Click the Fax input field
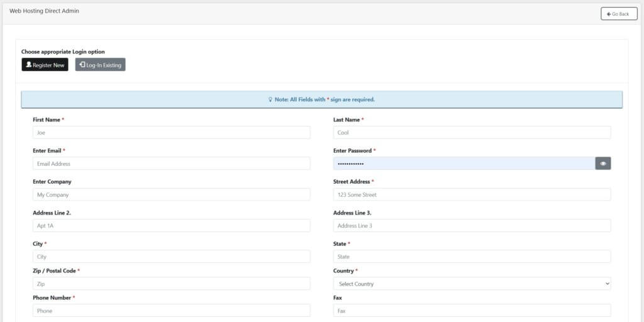The width and height of the screenshot is (644, 322). pyautogui.click(x=472, y=311)
